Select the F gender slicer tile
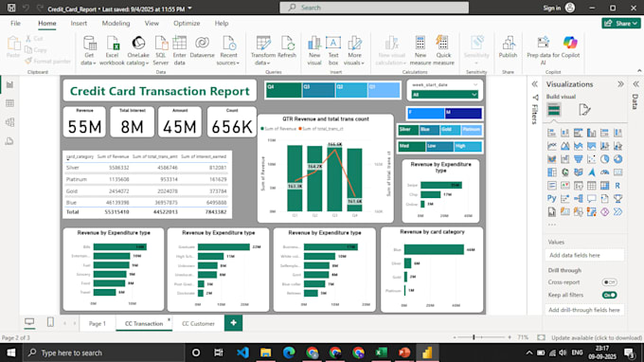The image size is (644, 362). [426, 113]
